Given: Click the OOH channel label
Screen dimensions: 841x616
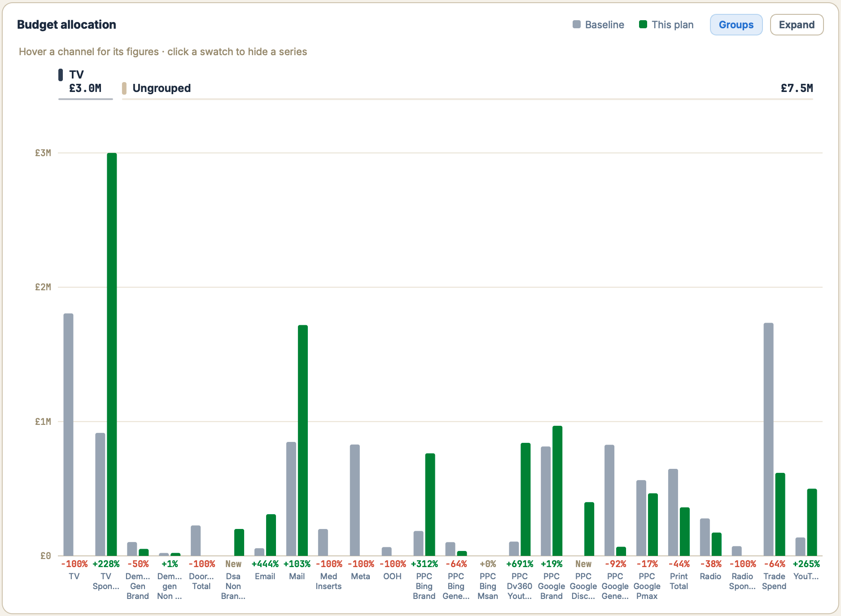Looking at the screenshot, I should pos(392,577).
